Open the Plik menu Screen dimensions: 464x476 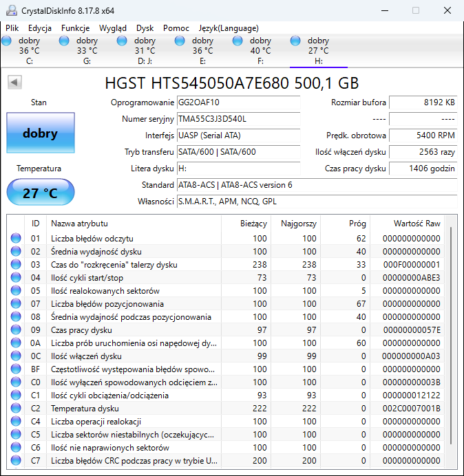click(x=12, y=28)
